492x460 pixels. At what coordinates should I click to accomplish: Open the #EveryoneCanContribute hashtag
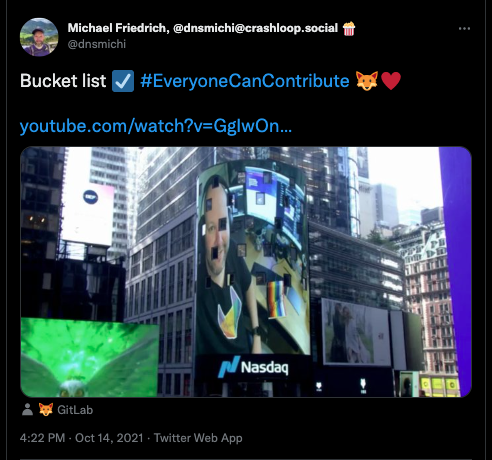(245, 81)
